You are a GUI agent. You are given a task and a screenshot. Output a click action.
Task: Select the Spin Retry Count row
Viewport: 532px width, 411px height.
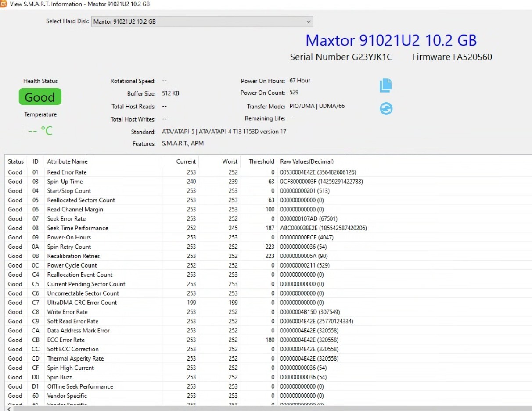[269, 247]
